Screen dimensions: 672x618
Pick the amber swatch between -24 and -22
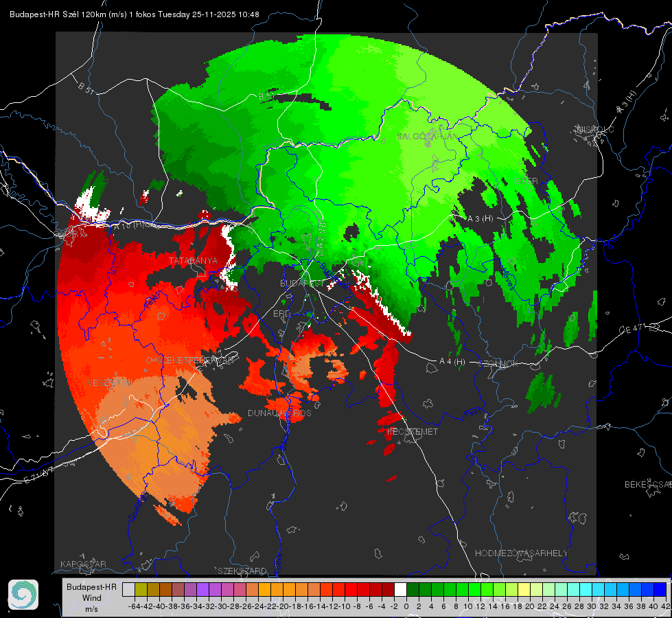[x=264, y=590]
